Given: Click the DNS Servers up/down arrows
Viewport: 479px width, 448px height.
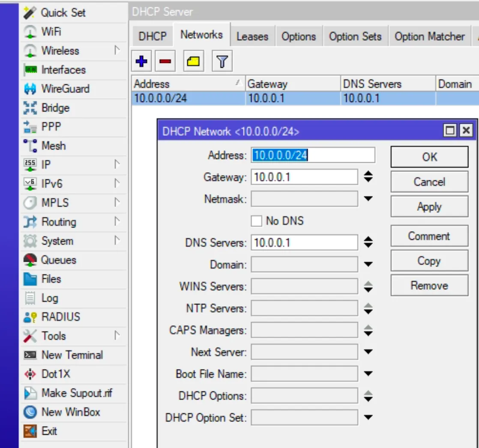Looking at the screenshot, I should 368,242.
